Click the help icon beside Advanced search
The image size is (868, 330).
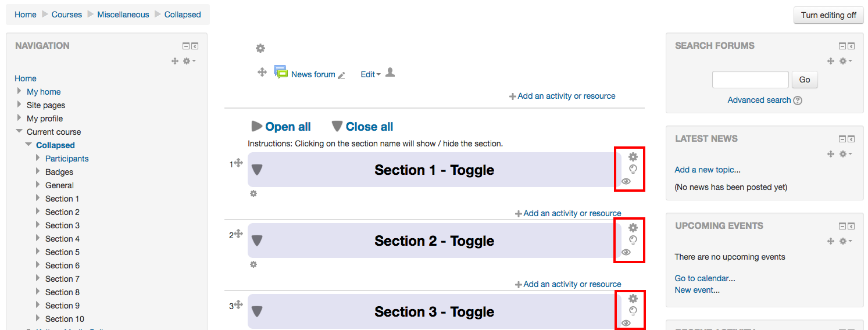click(798, 101)
